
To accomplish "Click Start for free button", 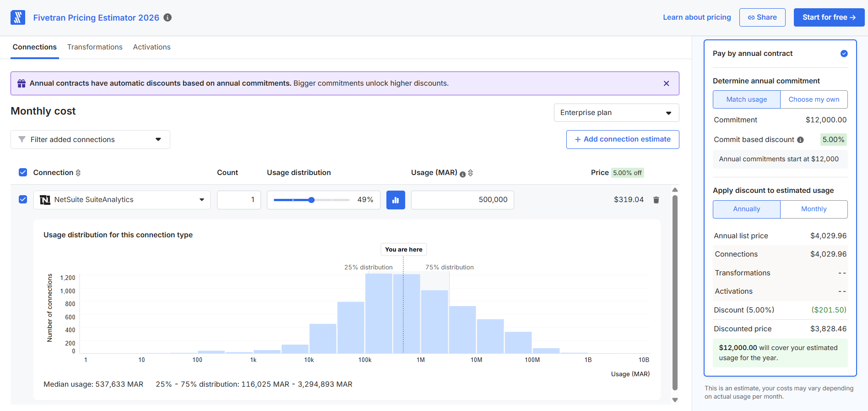I will (829, 17).
